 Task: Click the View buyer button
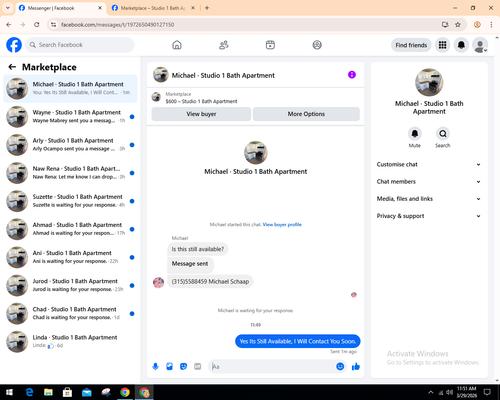pyautogui.click(x=201, y=114)
